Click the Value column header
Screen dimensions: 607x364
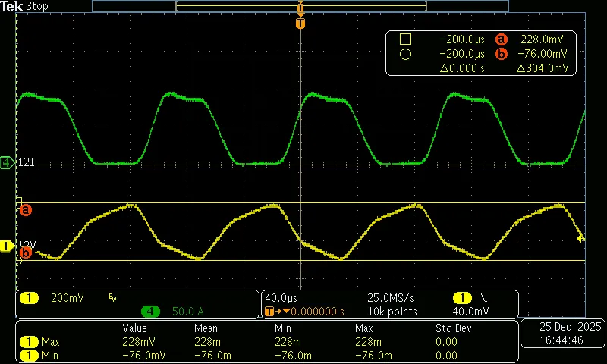[135, 328]
